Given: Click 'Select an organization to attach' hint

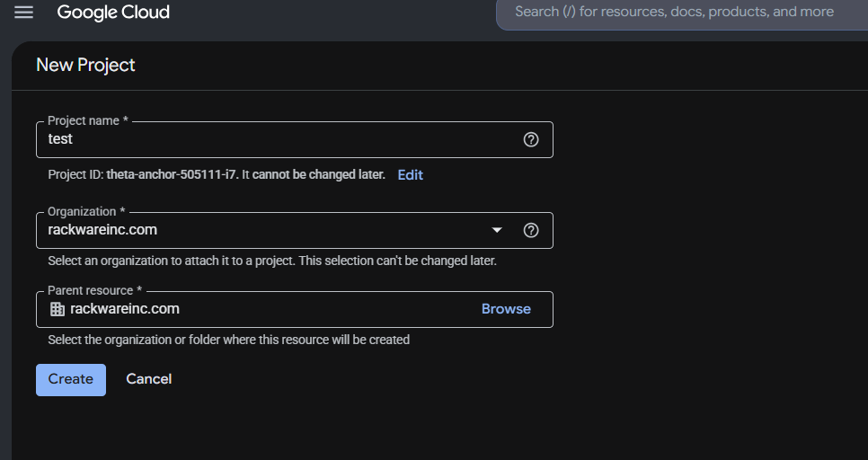Looking at the screenshot, I should point(271,261).
